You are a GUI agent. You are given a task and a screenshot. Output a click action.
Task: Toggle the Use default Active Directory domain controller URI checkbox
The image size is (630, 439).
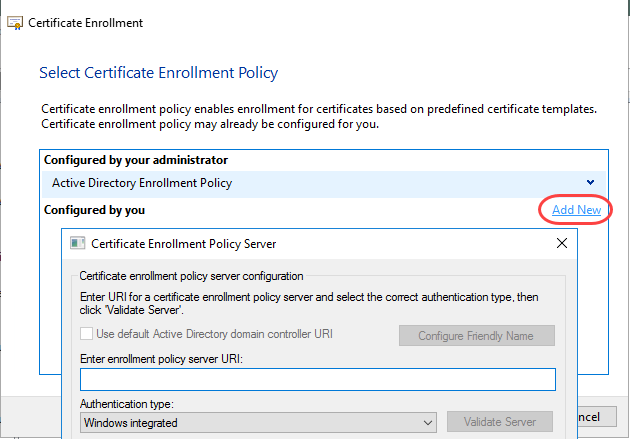[x=86, y=334]
